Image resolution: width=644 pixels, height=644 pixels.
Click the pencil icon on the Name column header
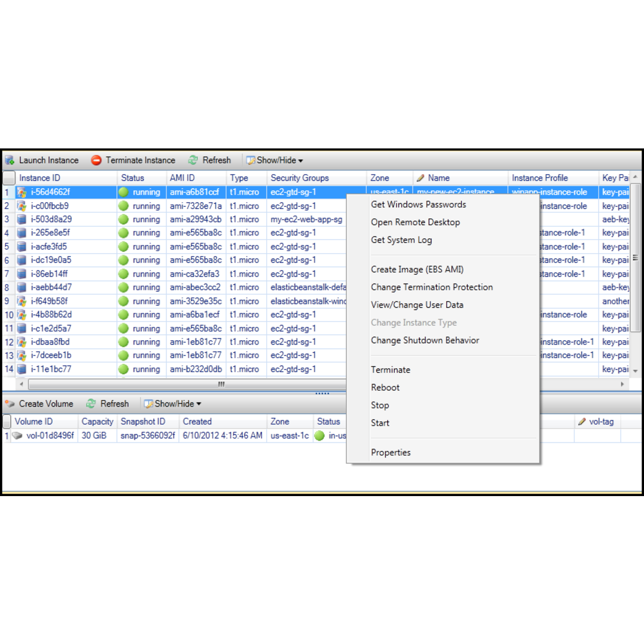click(421, 178)
